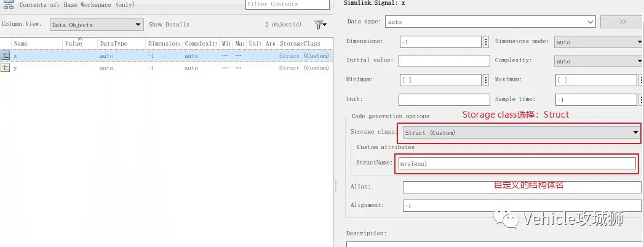The image size is (644, 247).
Task: Click the >> data type assistant button
Action: [622, 22]
